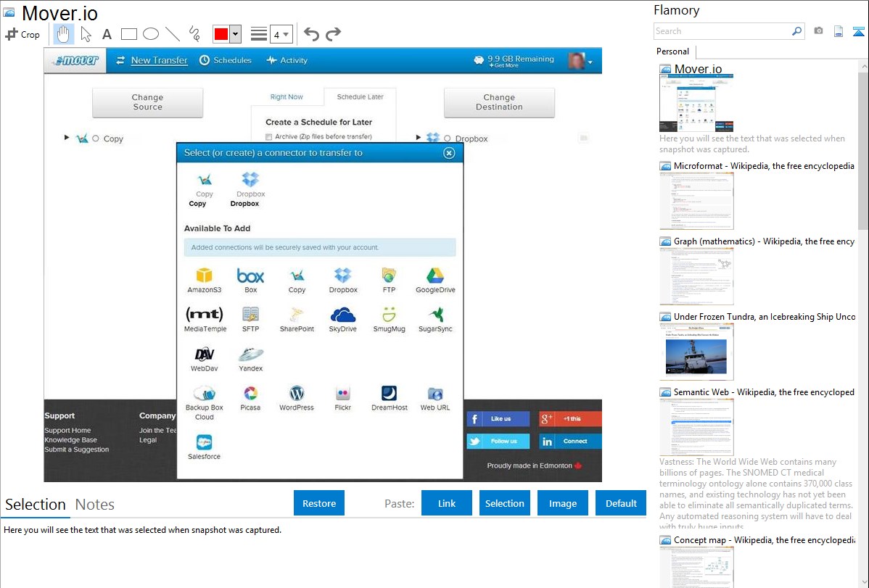The width and height of the screenshot is (869, 588).
Task: Select the arrow pointer tool
Action: [86, 34]
